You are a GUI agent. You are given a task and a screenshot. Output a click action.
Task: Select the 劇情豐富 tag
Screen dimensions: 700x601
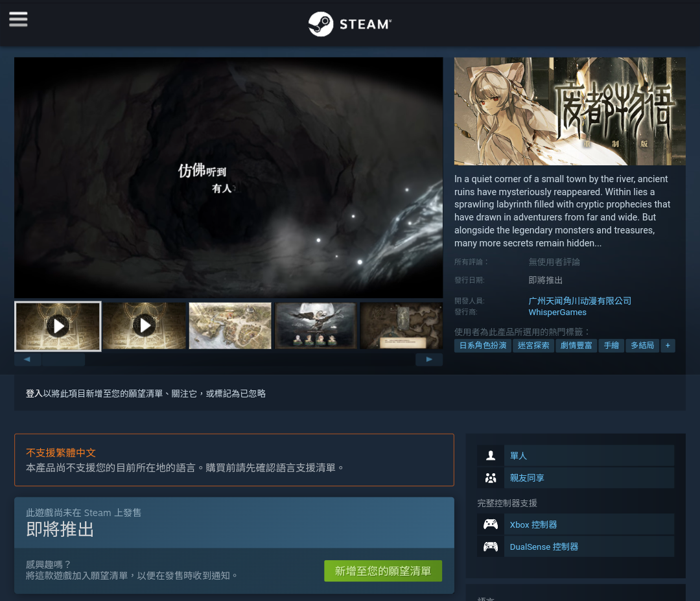pos(576,346)
